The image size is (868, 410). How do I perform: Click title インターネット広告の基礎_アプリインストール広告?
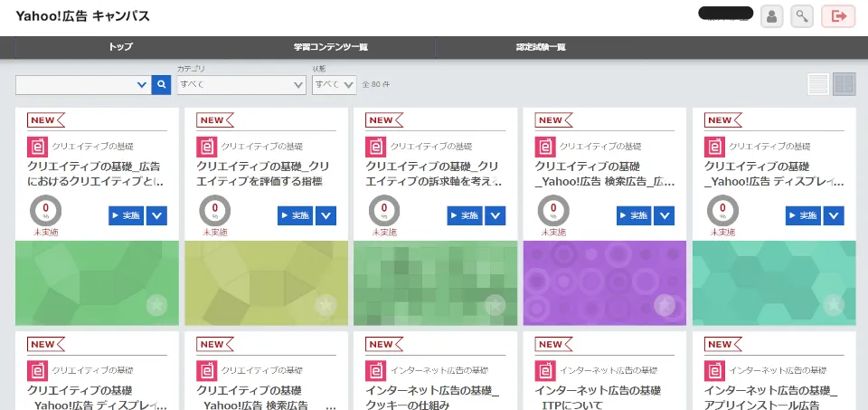pos(771,398)
